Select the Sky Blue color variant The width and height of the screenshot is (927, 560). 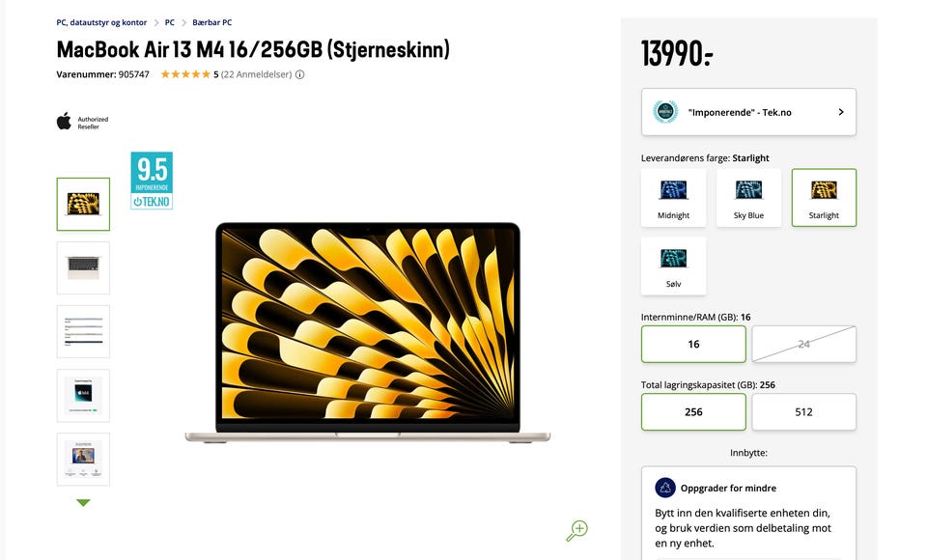tap(748, 198)
